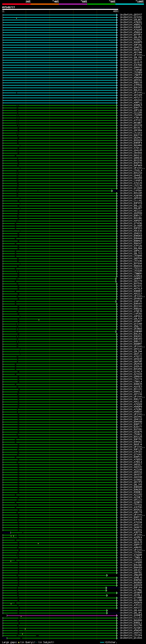The height and width of the screenshot is (644, 146).
Task: Select hit UniRef100_A9RF11
Action: [x=131, y=103]
